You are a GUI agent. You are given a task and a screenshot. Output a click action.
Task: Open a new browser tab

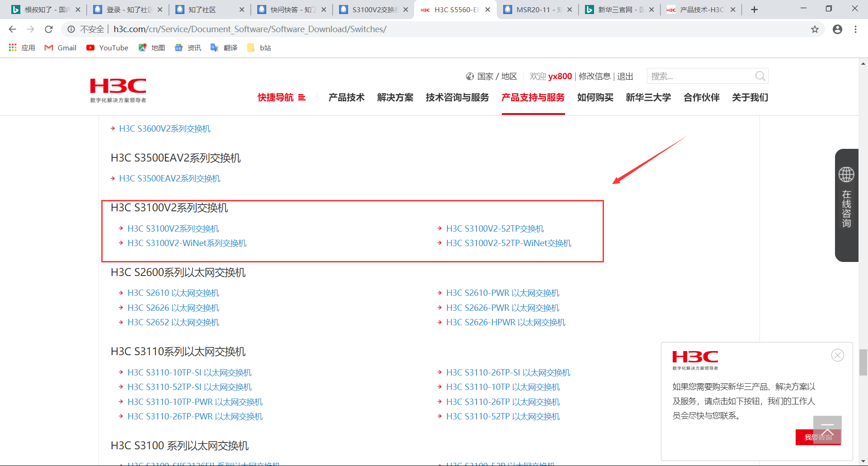pyautogui.click(x=754, y=10)
